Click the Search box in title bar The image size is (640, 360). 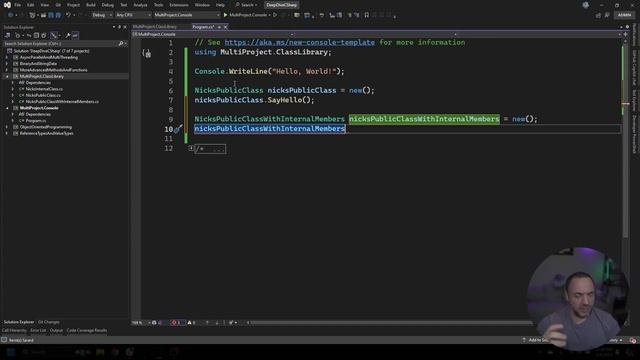click(x=246, y=5)
